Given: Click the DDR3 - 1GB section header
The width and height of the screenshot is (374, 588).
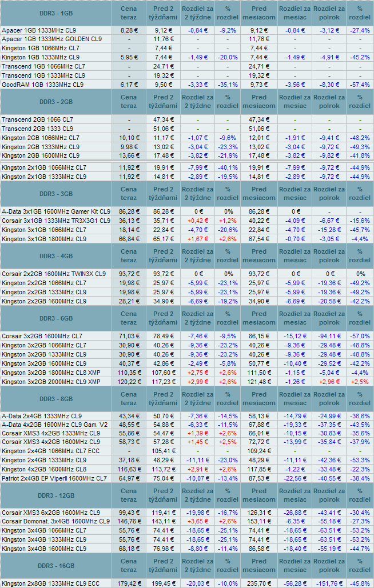Looking at the screenshot, I should tap(56, 13).
